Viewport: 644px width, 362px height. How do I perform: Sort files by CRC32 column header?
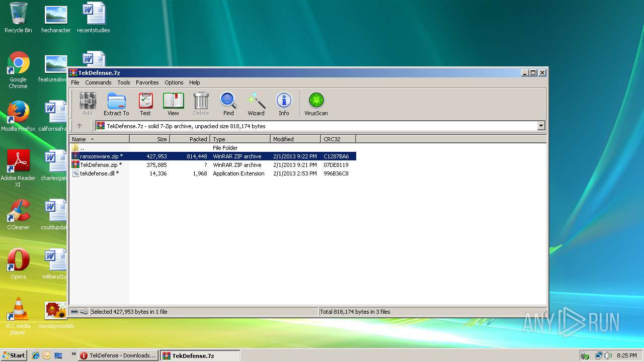click(338, 139)
